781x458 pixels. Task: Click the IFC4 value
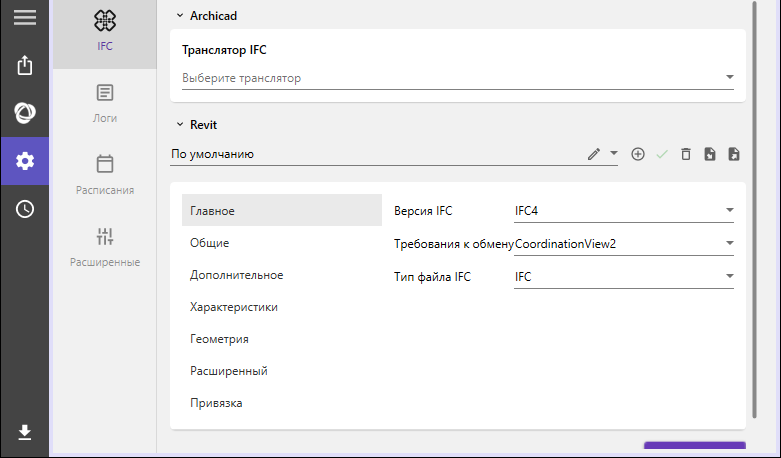point(526,211)
